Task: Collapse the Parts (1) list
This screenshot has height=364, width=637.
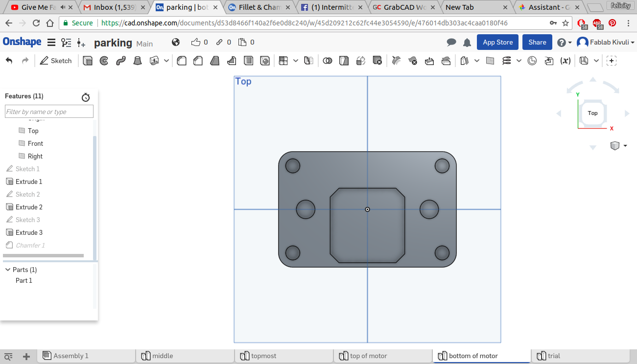Action: coord(8,270)
